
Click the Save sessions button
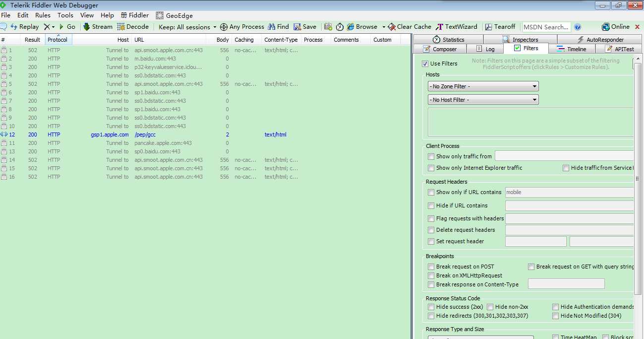point(305,27)
